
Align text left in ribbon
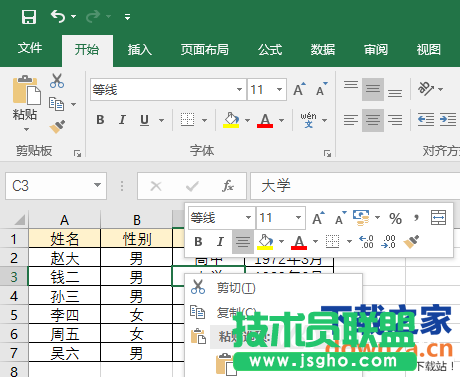point(351,120)
